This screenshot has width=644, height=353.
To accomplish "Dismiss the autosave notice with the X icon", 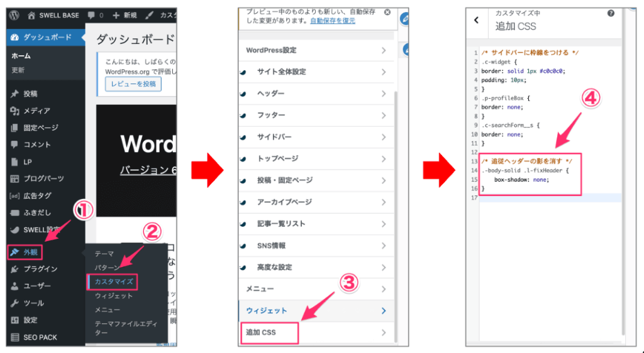I will (387, 12).
